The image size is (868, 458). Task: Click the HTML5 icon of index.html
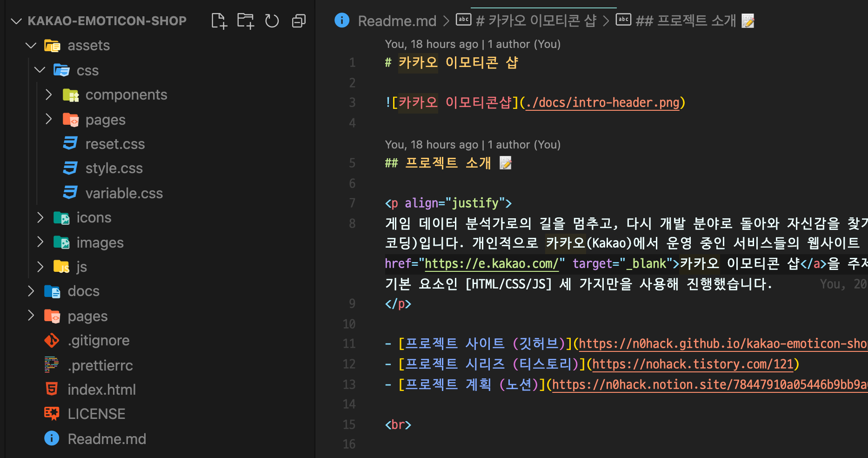pos(52,390)
